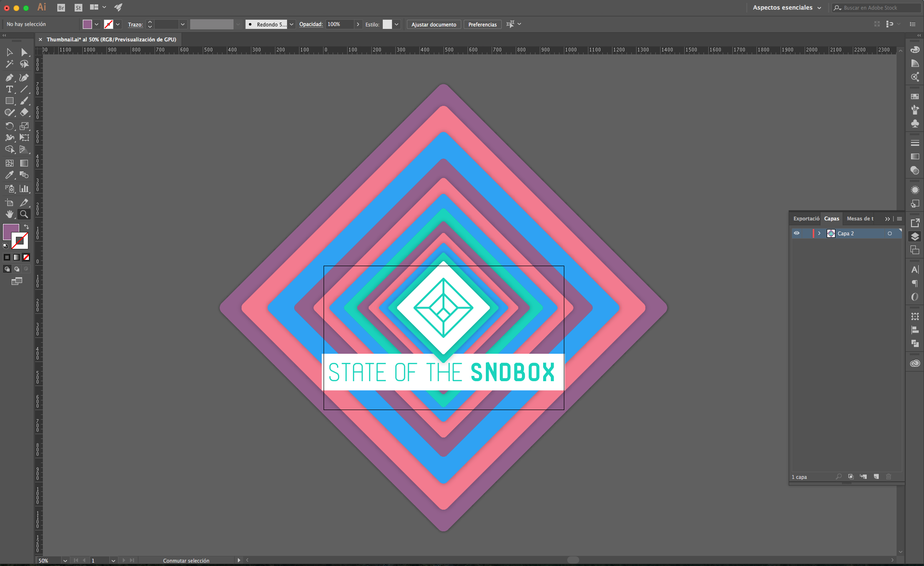Open the Layers panel flyout menu
The height and width of the screenshot is (566, 924).
pyautogui.click(x=899, y=219)
